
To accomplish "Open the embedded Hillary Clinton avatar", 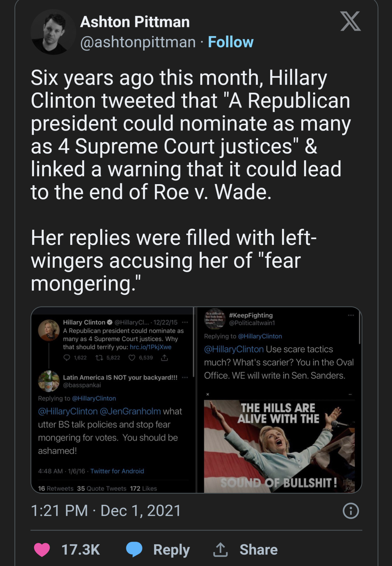I will [49, 330].
